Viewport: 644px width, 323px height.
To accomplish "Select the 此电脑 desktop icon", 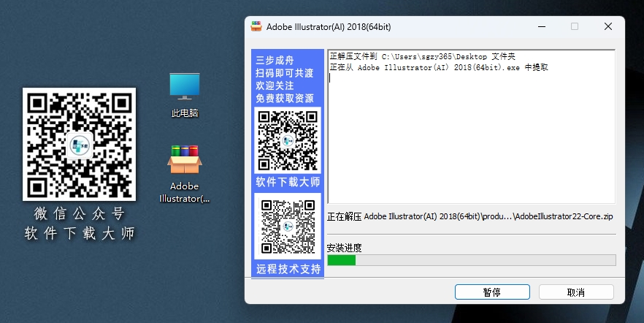I will click(185, 95).
